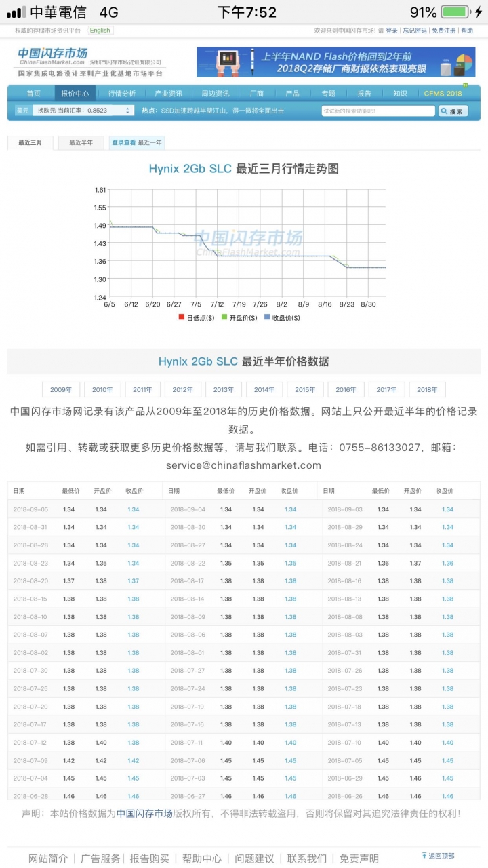The width and height of the screenshot is (488, 868).
Task: Select the 2014年 year button
Action: (264, 389)
